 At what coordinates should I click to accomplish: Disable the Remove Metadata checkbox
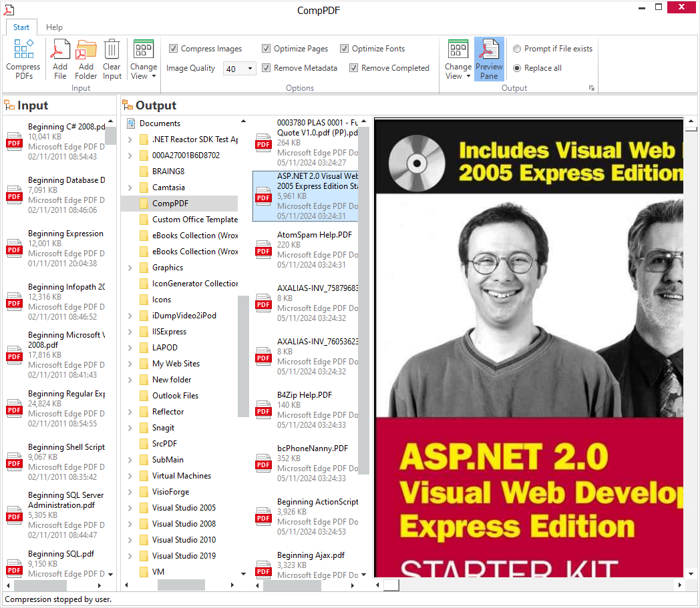tap(267, 68)
